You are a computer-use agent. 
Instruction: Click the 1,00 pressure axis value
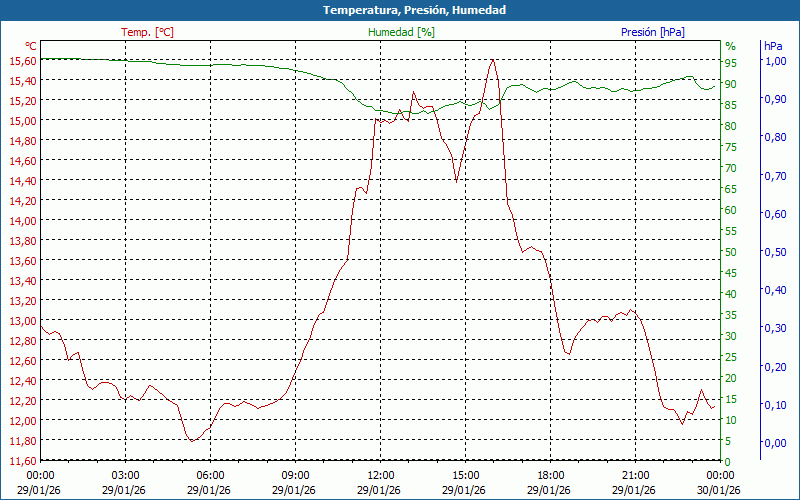tap(774, 61)
